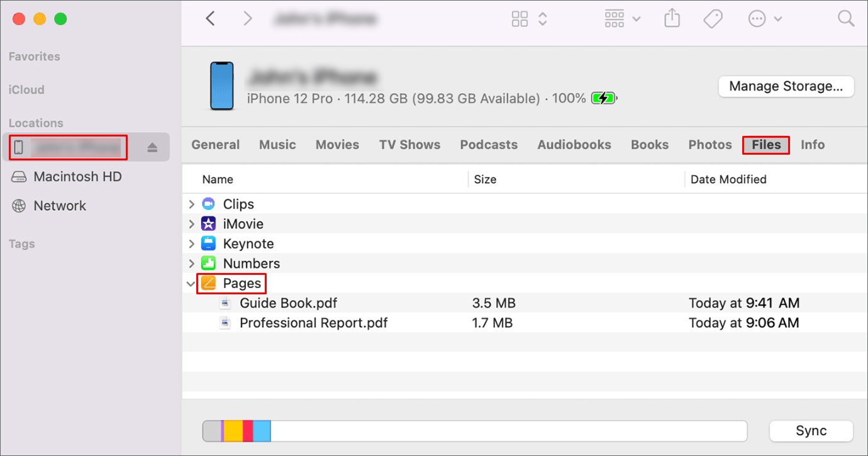Click the forward navigation arrow

248,19
